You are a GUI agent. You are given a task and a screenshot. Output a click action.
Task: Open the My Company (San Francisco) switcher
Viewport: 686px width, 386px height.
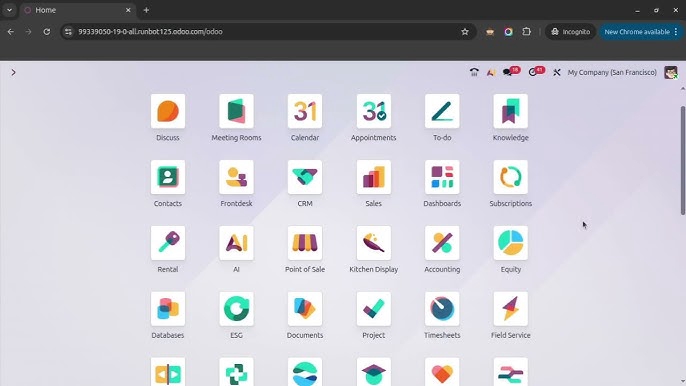612,72
